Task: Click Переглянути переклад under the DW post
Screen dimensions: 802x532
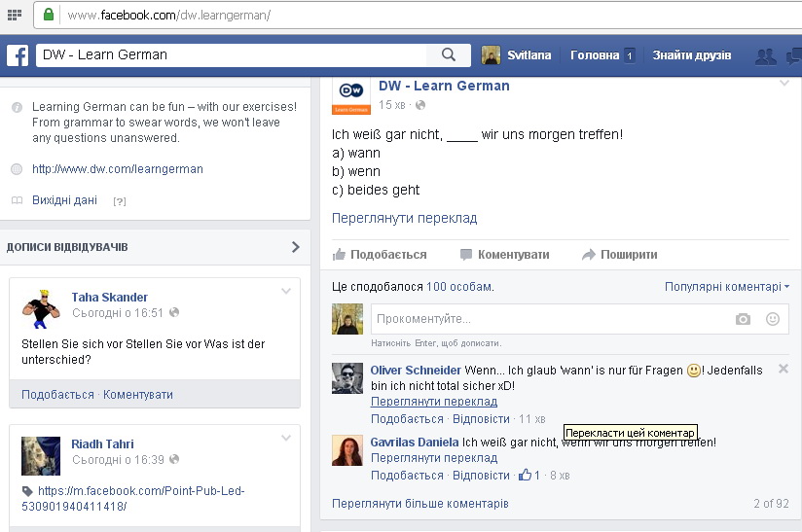Action: (404, 218)
